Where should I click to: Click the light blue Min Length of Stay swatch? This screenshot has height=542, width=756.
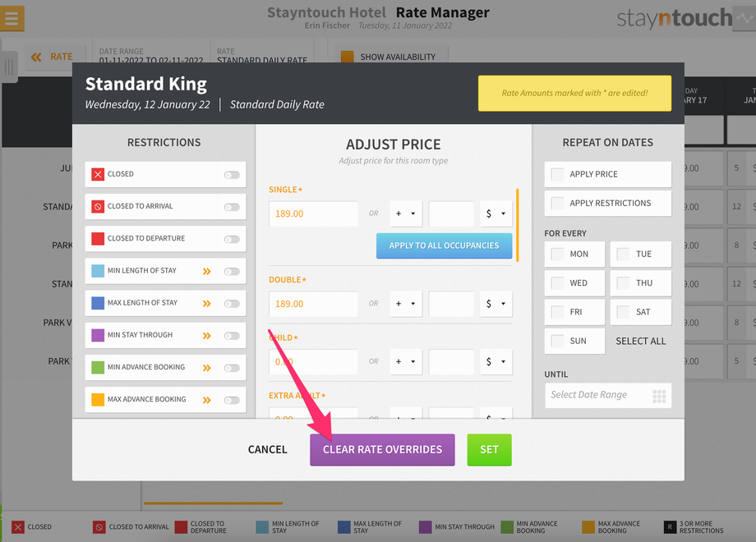coord(98,271)
